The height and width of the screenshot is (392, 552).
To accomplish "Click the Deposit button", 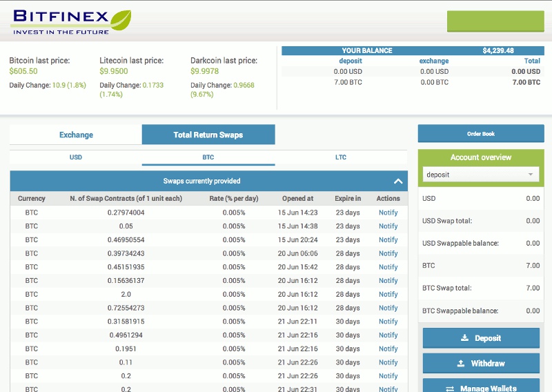I will (x=481, y=338).
